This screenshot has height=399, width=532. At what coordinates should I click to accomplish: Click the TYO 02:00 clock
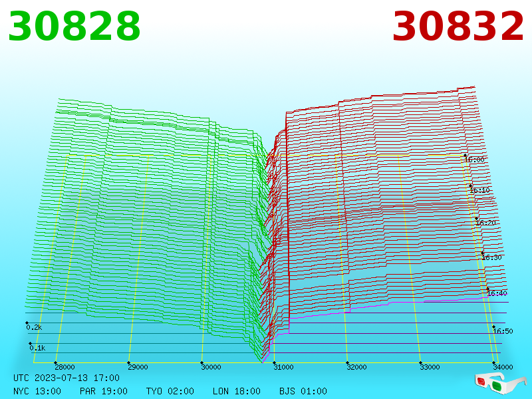coord(170,391)
